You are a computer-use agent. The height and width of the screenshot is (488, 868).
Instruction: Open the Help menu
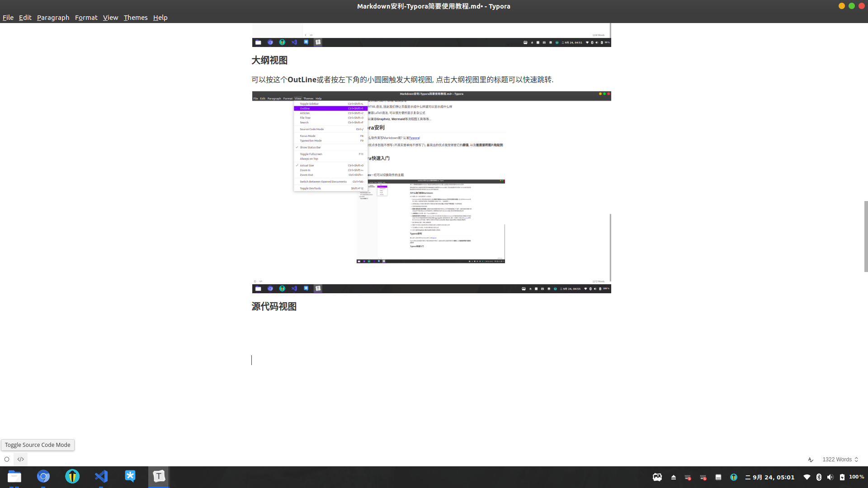160,17
